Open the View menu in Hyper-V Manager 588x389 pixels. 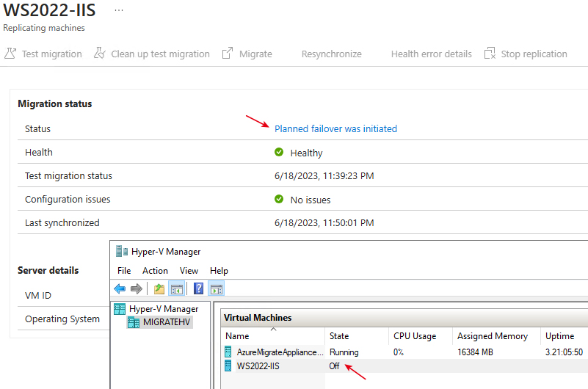click(x=189, y=271)
